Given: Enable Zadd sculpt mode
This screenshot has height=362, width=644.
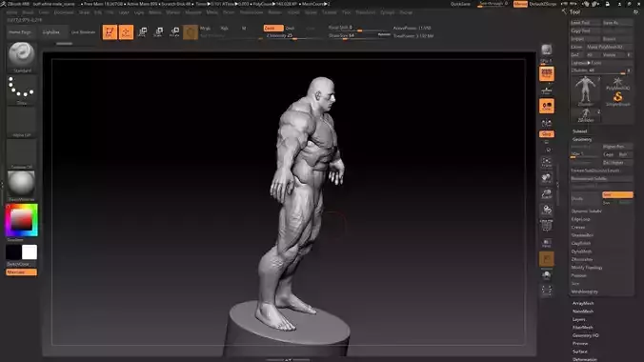Looking at the screenshot, I should tap(273, 28).
